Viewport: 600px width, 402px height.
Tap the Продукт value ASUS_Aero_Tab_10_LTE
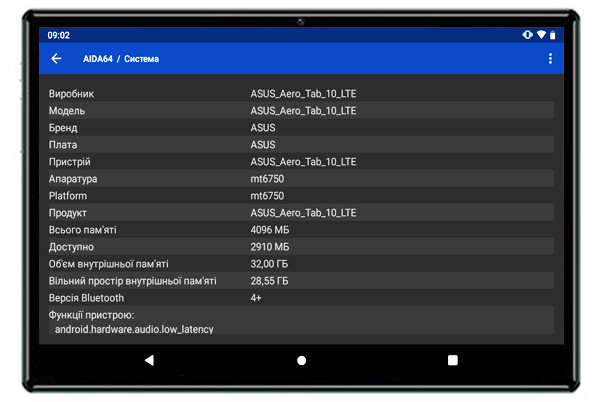[303, 213]
